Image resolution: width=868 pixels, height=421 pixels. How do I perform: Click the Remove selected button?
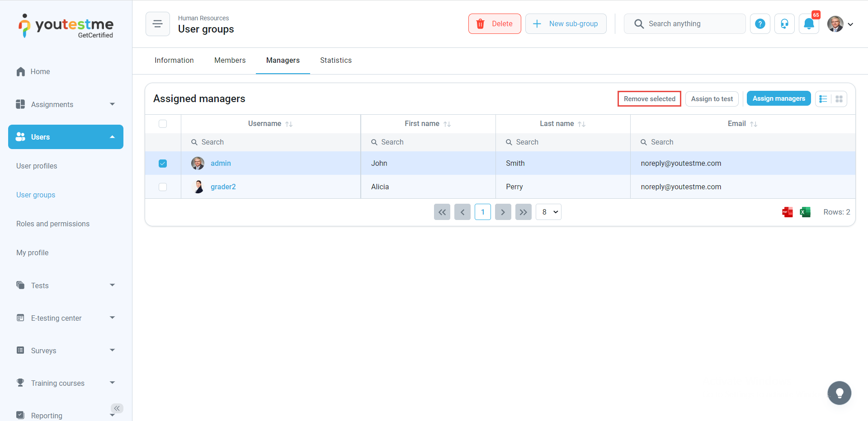click(649, 99)
